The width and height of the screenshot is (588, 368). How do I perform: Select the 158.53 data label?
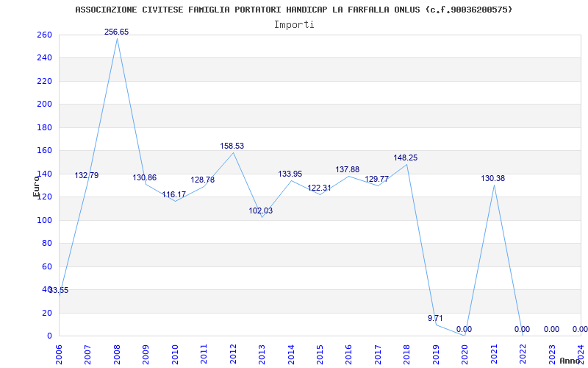(x=232, y=146)
